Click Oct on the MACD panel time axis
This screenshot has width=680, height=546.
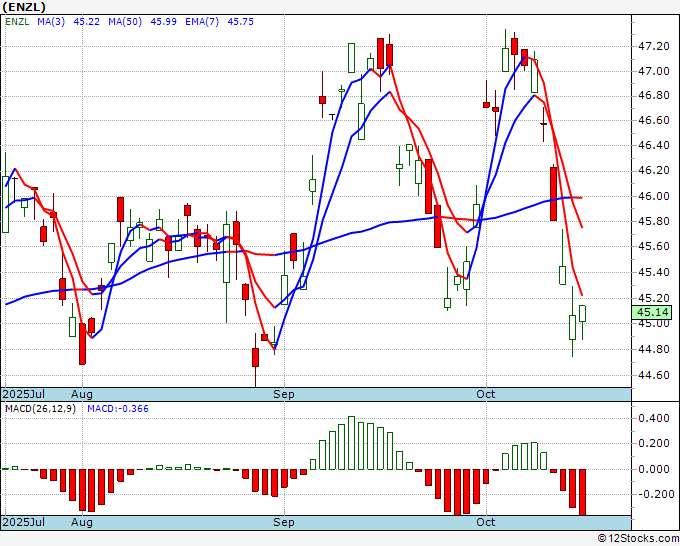[x=486, y=522]
